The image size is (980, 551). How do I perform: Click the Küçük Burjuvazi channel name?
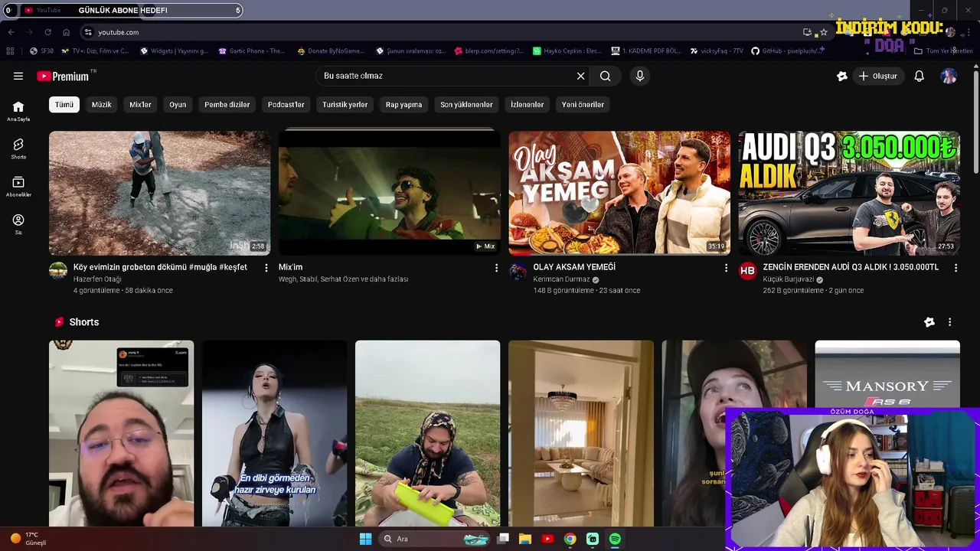pyautogui.click(x=789, y=279)
